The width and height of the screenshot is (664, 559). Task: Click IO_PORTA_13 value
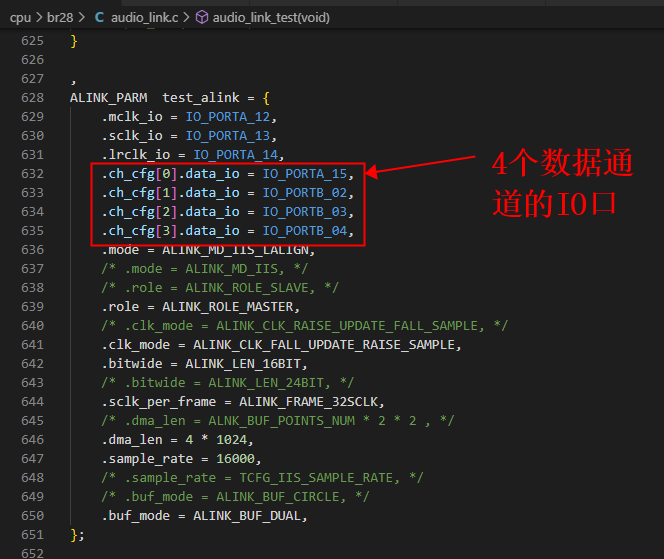228,136
